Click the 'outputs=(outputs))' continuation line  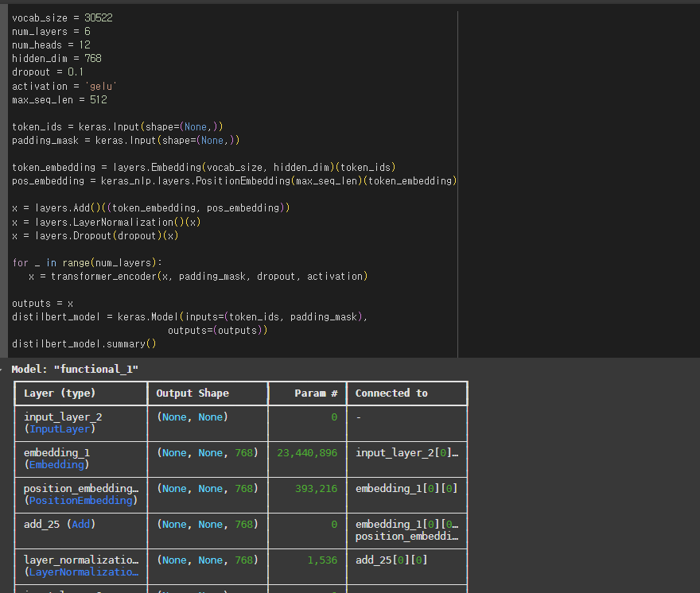[218, 330]
